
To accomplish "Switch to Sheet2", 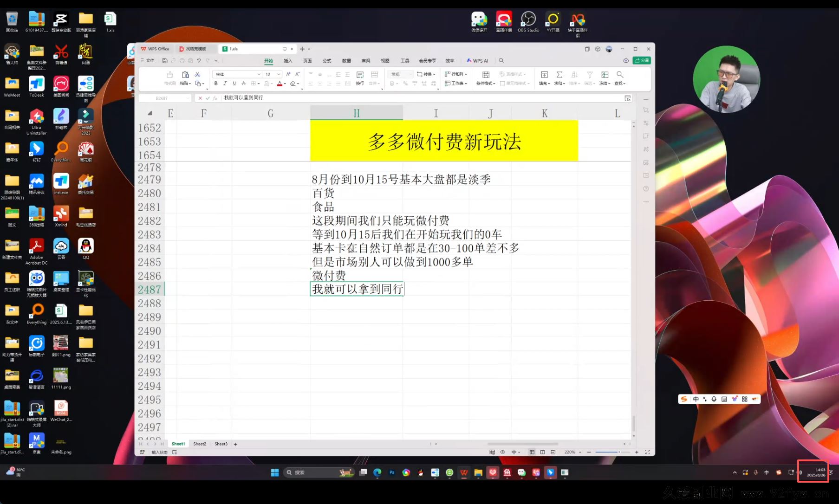I will (199, 444).
